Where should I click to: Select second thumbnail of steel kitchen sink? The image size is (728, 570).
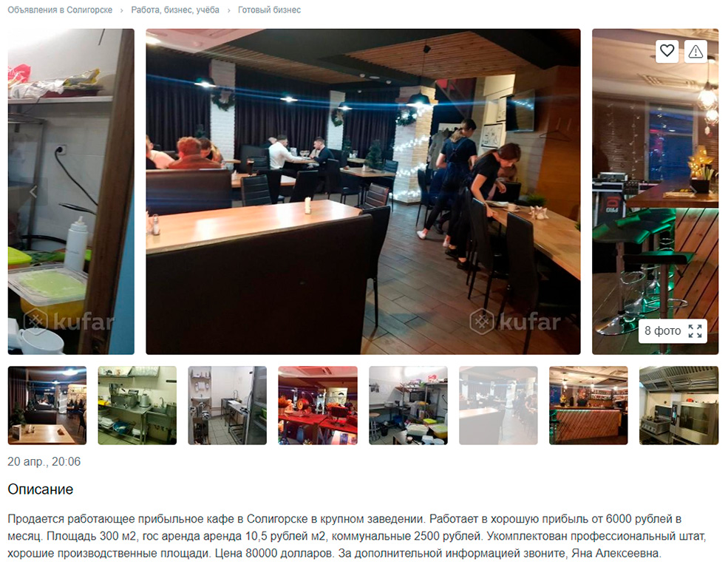point(137,406)
